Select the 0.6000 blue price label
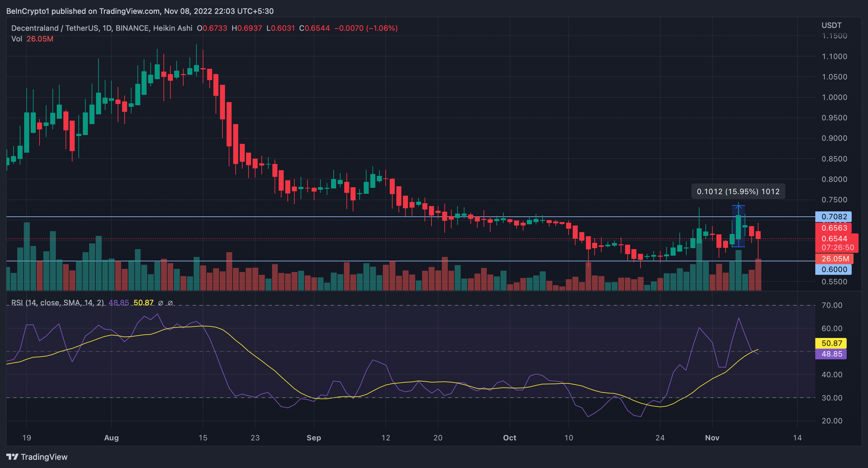Image resolution: width=868 pixels, height=468 pixels. pos(833,269)
